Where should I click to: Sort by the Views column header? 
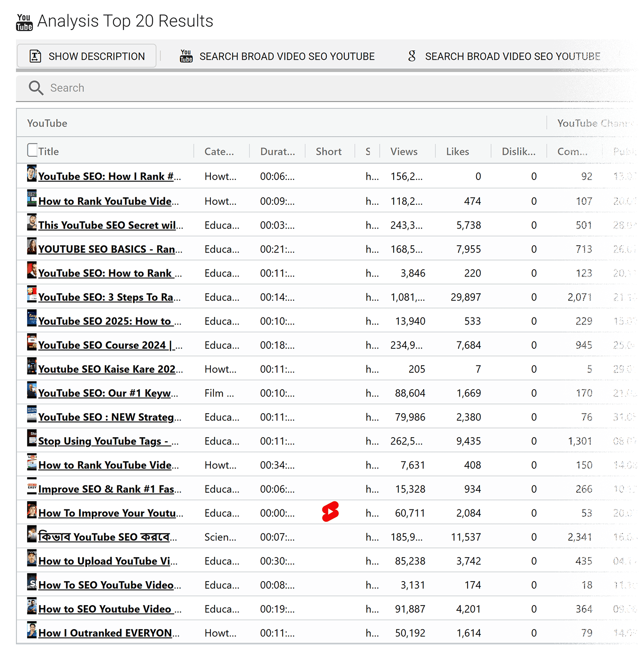(x=404, y=152)
